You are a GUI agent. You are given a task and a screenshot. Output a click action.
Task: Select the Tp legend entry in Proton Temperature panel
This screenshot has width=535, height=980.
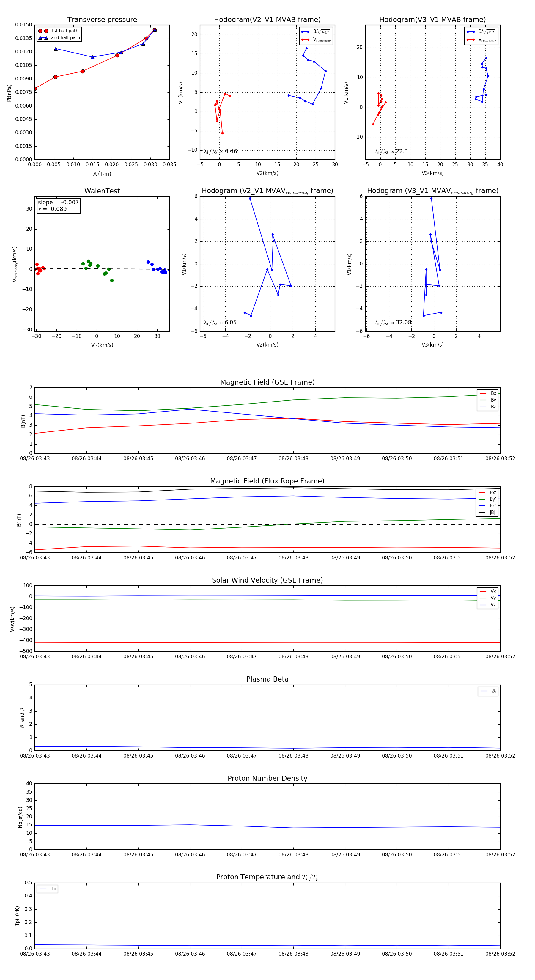tap(48, 889)
